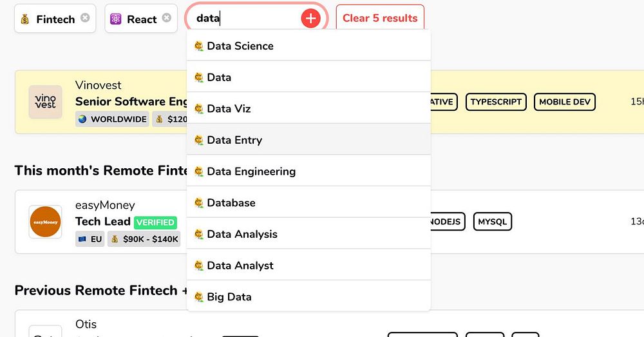Screen dimensions: 644x337
Task: Pick the Data Analysis option
Action: [242, 234]
